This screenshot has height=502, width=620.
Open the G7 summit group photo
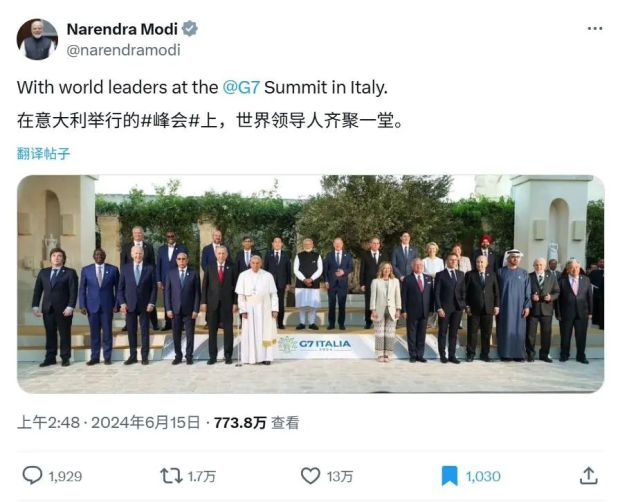[x=310, y=284]
